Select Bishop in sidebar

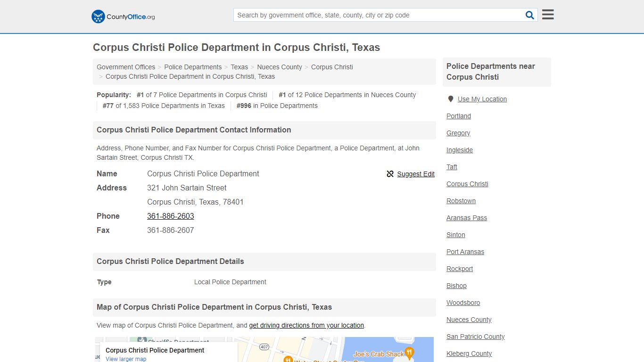click(456, 286)
